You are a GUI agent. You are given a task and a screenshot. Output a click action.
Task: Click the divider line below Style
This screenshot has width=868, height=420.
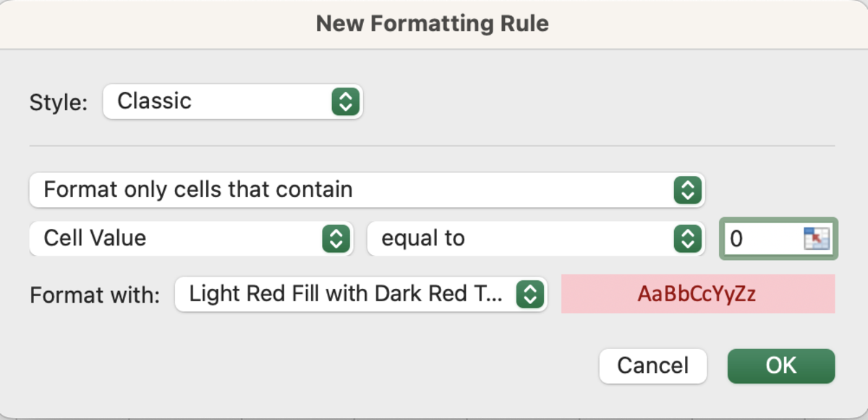(x=432, y=146)
